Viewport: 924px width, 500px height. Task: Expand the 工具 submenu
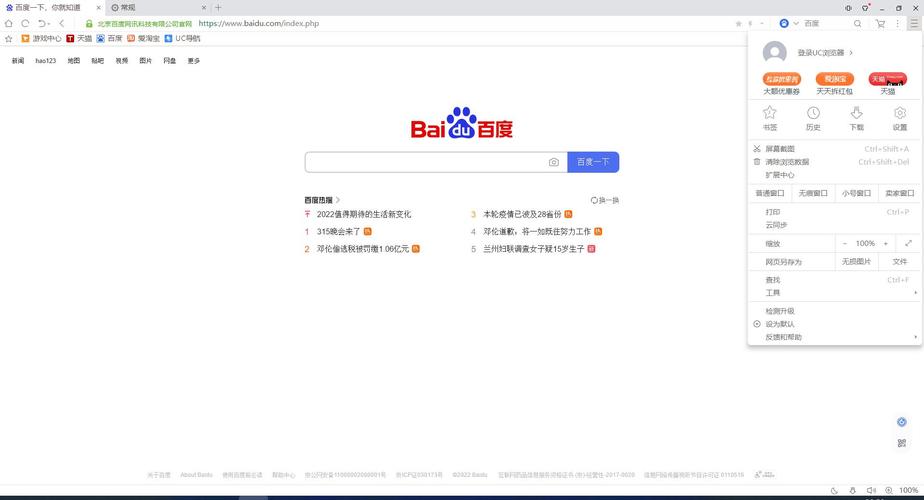[833, 293]
